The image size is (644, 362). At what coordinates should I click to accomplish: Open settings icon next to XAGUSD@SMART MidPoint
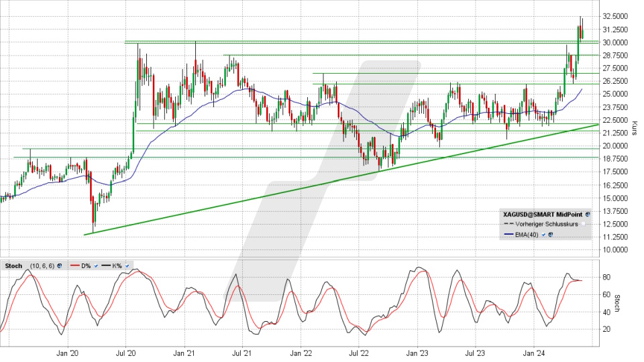pyautogui.click(x=588, y=215)
